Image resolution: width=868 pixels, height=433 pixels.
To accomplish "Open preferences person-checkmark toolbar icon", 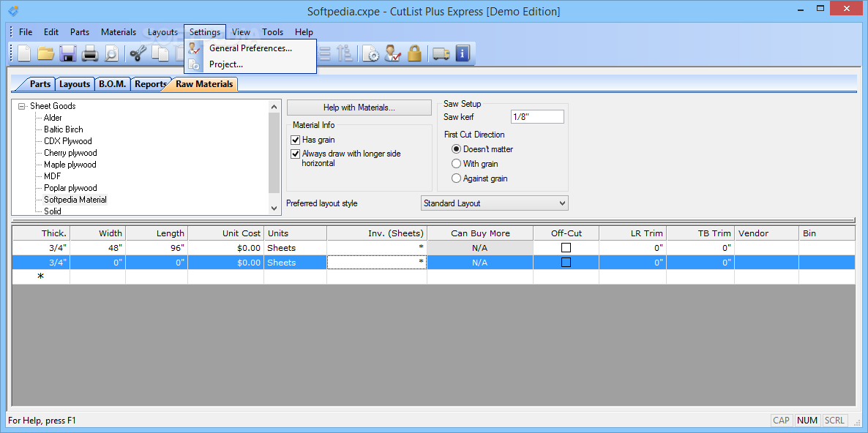I will 392,53.
